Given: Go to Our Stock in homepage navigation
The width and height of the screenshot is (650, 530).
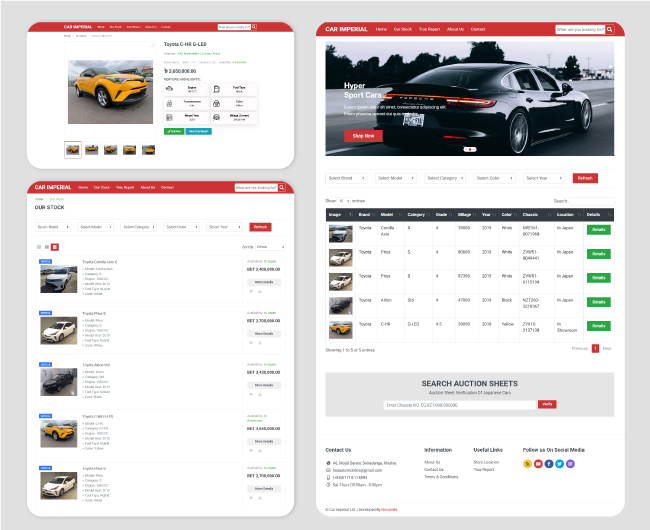Looking at the screenshot, I should coord(402,30).
